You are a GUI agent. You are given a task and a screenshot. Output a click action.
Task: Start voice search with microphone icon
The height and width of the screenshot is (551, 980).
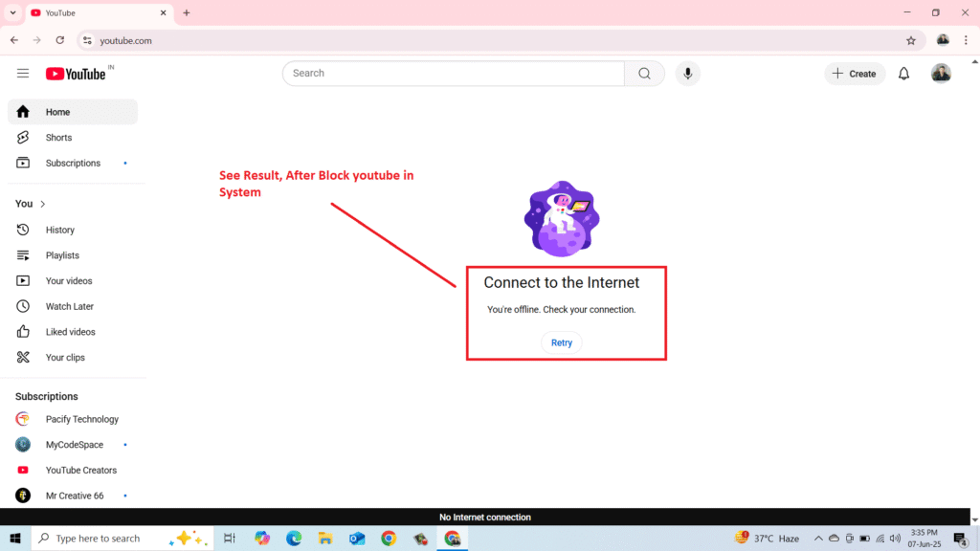[687, 74]
